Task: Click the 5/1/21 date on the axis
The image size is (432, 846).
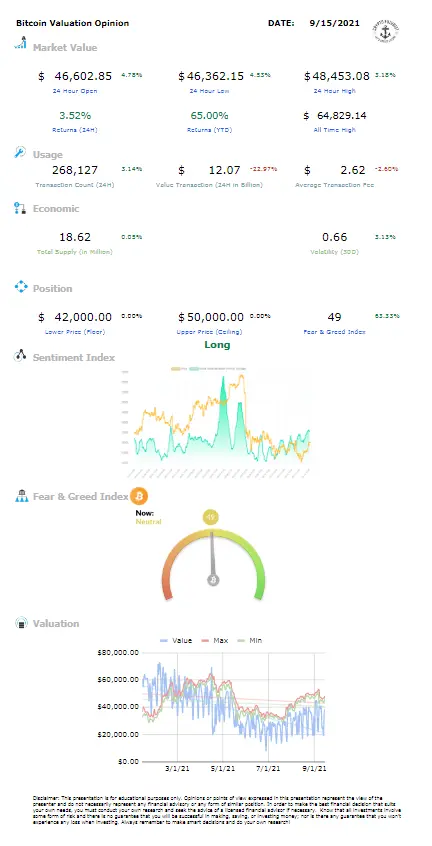Action: pyautogui.click(x=222, y=768)
